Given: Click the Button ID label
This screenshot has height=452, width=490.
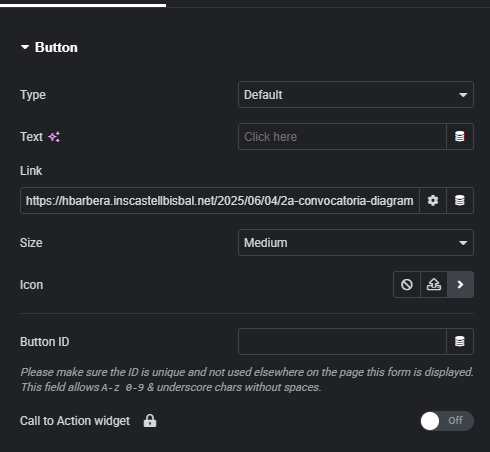Looking at the screenshot, I should pyautogui.click(x=45, y=342).
